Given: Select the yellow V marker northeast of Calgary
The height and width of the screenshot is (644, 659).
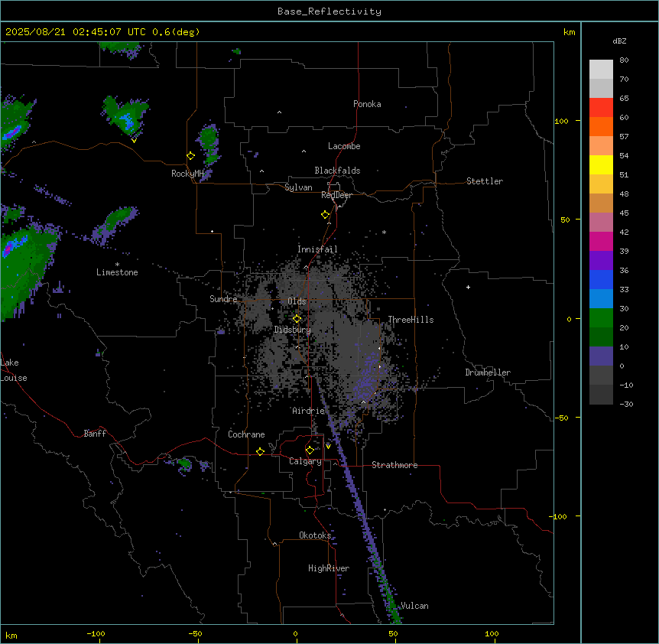Looking at the screenshot, I should [x=328, y=447].
